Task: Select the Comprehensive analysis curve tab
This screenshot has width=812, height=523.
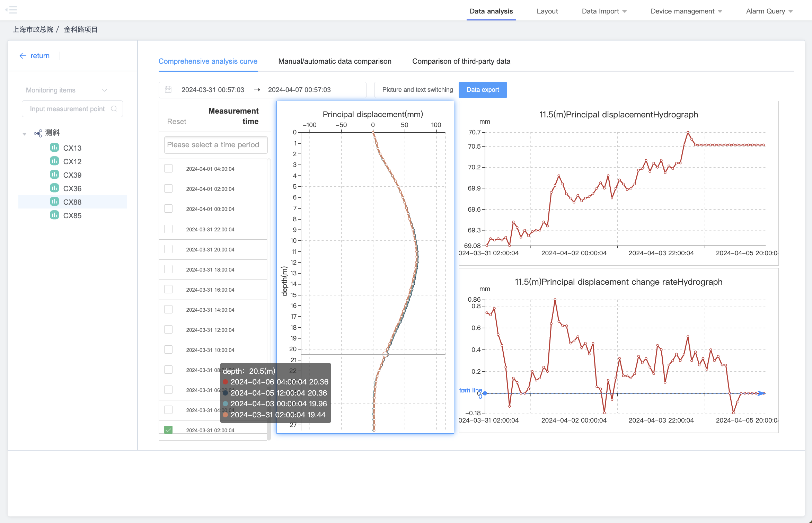Action: (x=208, y=61)
